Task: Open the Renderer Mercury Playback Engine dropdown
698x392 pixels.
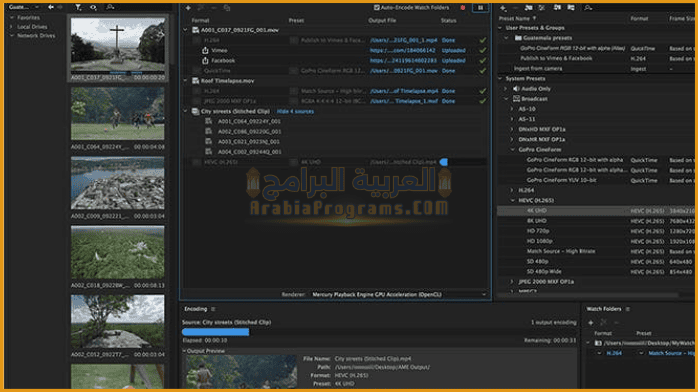Action: pos(399,295)
